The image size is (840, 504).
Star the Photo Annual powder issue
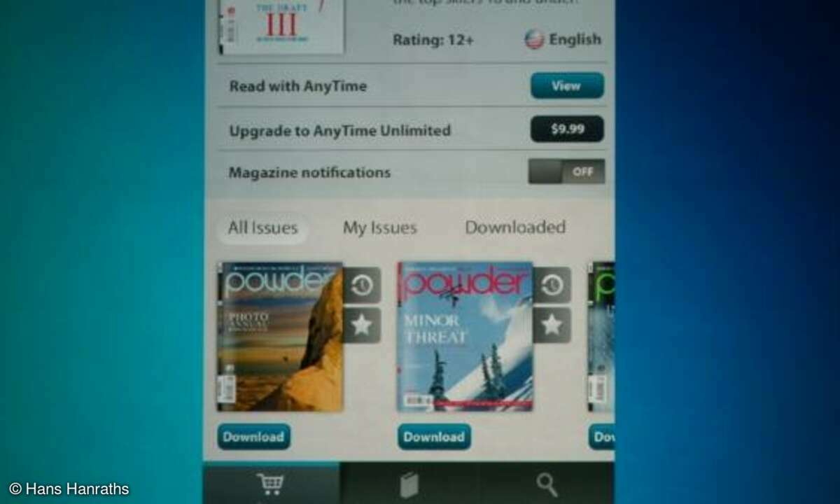pos(362,325)
